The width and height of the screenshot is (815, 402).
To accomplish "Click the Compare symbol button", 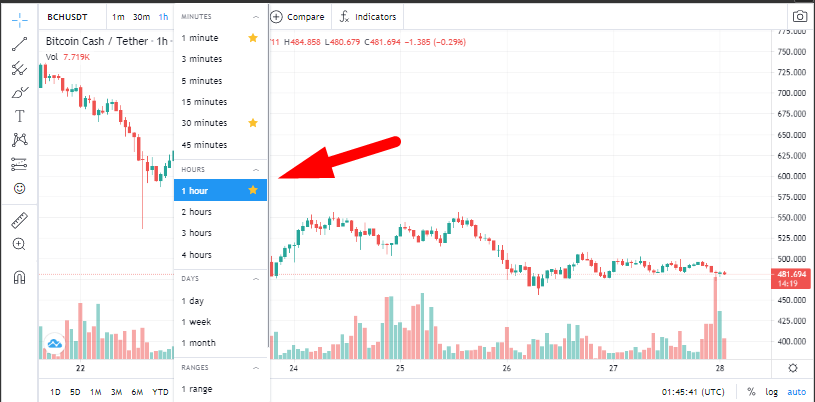I will pos(297,17).
